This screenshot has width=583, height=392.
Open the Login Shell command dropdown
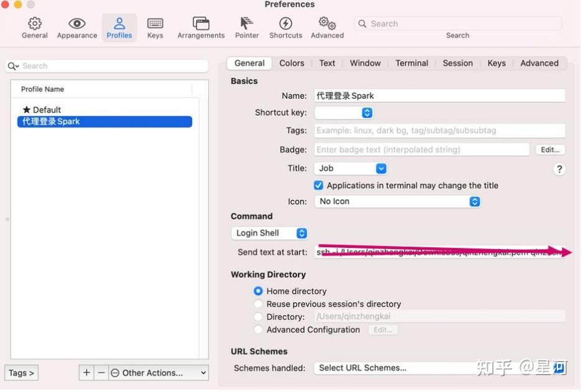pyautogui.click(x=269, y=233)
